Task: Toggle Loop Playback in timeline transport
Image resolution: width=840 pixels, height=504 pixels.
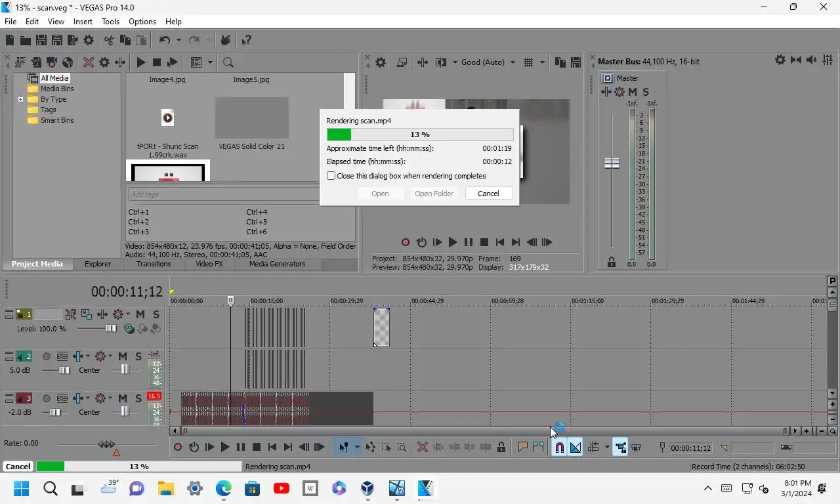Action: [194, 447]
